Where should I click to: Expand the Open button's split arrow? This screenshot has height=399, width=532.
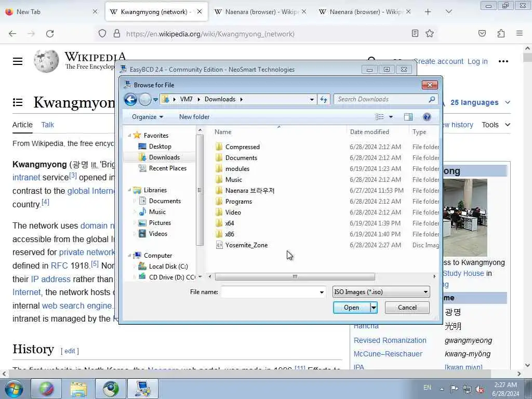click(x=373, y=308)
